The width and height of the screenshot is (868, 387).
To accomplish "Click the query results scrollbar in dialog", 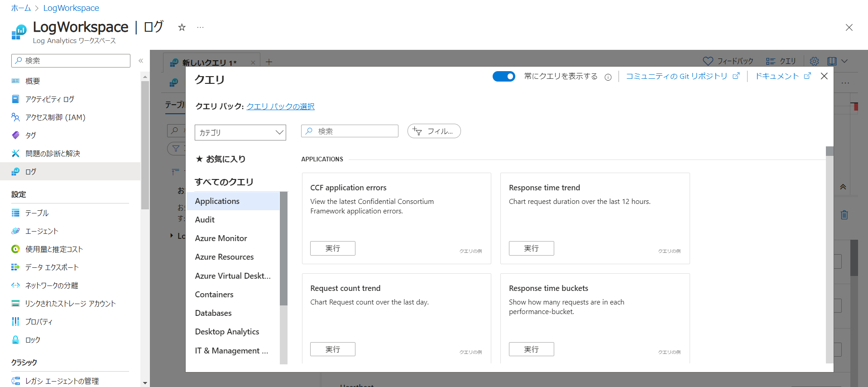I will click(x=830, y=151).
